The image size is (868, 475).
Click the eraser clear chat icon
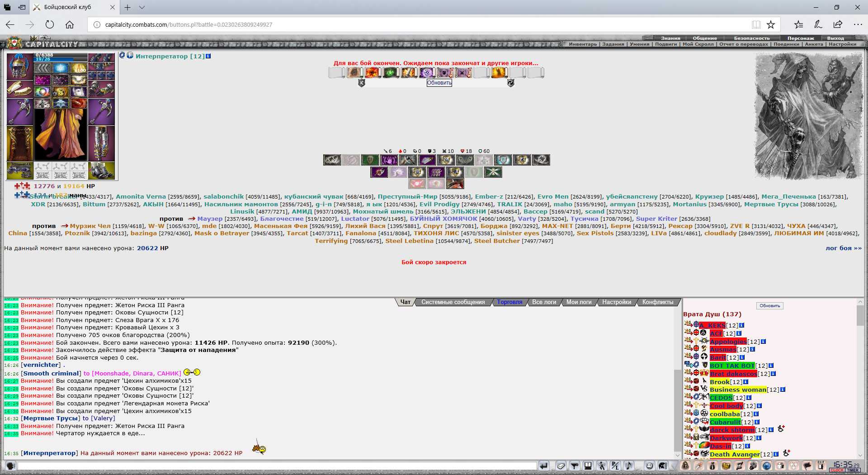561,466
